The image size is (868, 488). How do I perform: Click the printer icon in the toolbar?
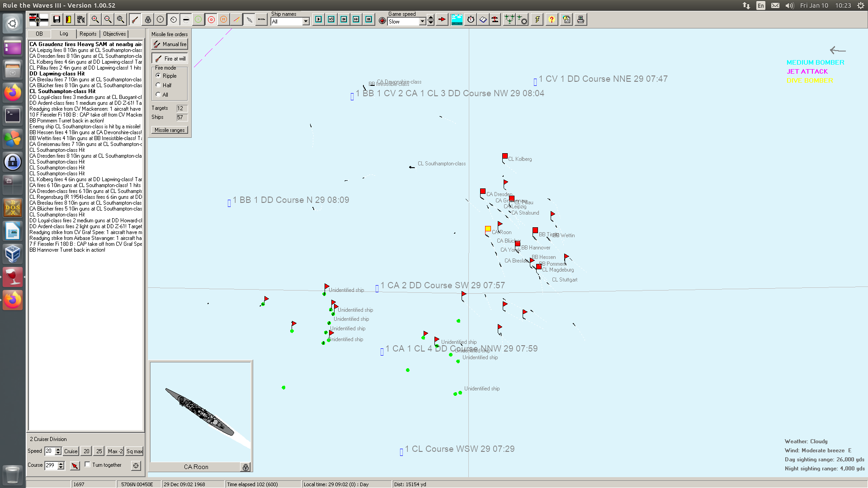pyautogui.click(x=581, y=19)
